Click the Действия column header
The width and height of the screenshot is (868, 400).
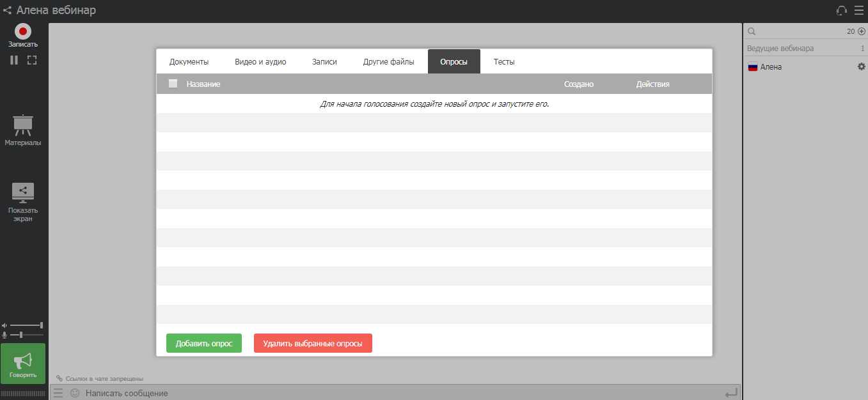coord(653,84)
